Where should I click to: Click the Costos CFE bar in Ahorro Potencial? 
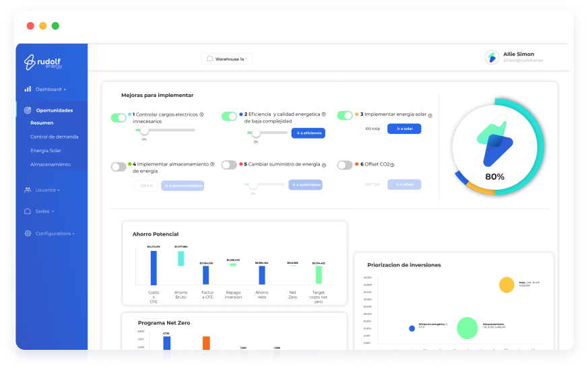(x=154, y=268)
